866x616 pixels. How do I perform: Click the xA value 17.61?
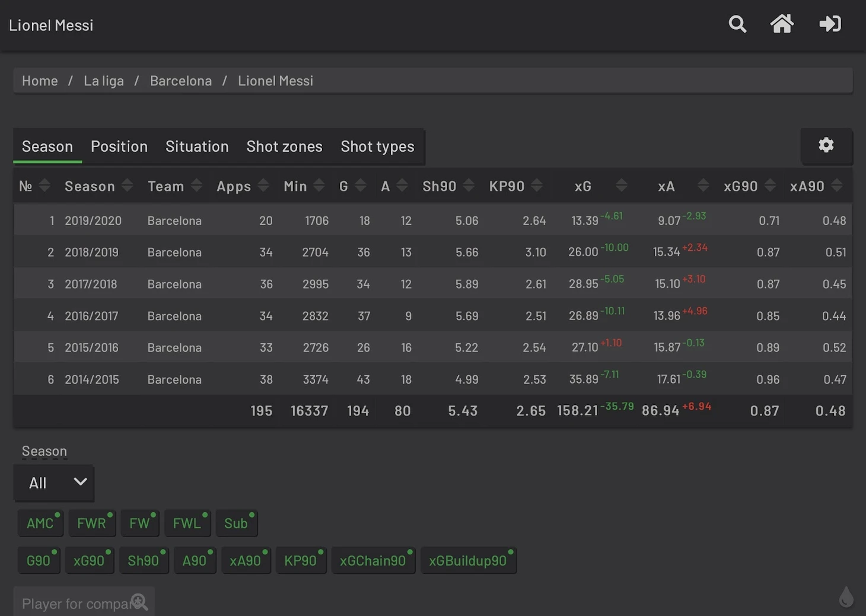tap(668, 379)
